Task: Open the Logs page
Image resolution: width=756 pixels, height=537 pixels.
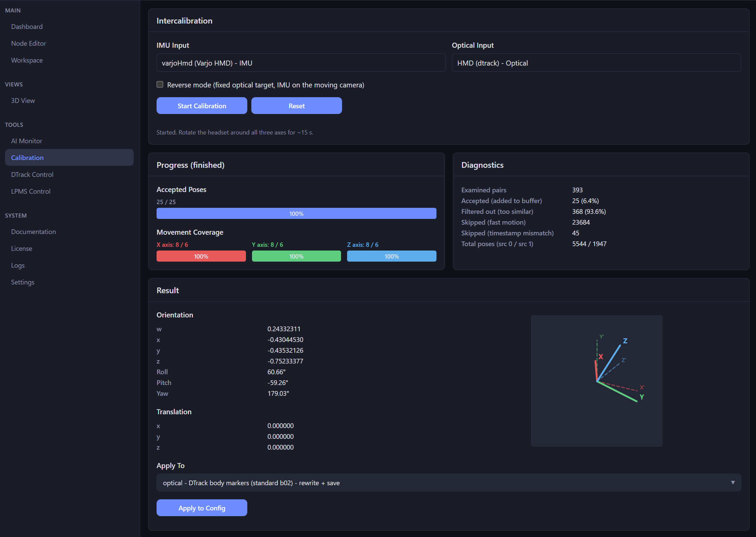Action: tap(18, 265)
